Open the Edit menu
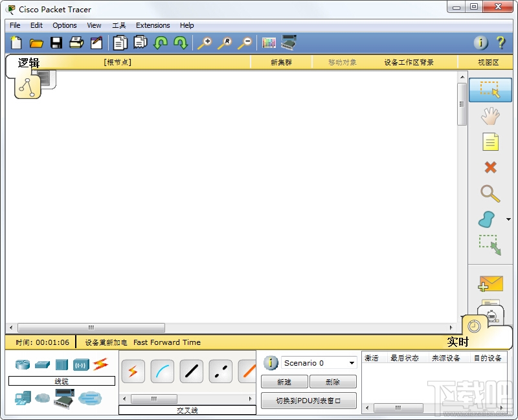The image size is (518, 420). point(36,25)
